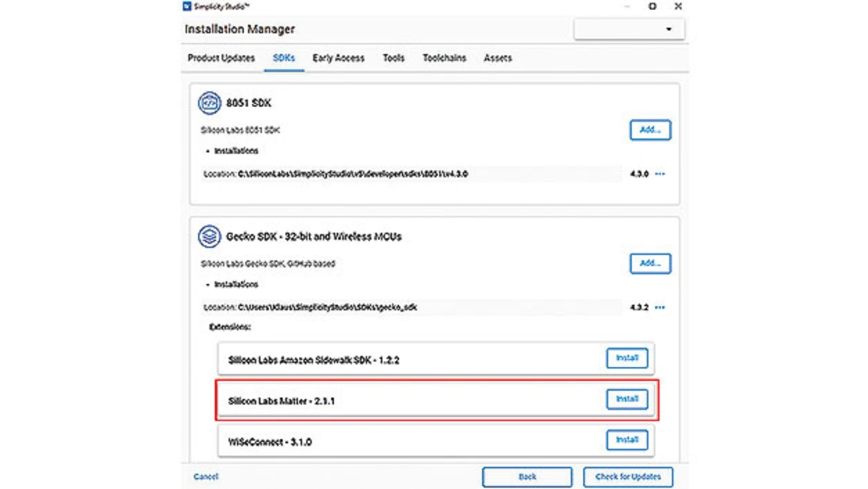Image resolution: width=868 pixels, height=489 pixels.
Task: Click Add for the 8051 SDK
Action: tap(650, 130)
